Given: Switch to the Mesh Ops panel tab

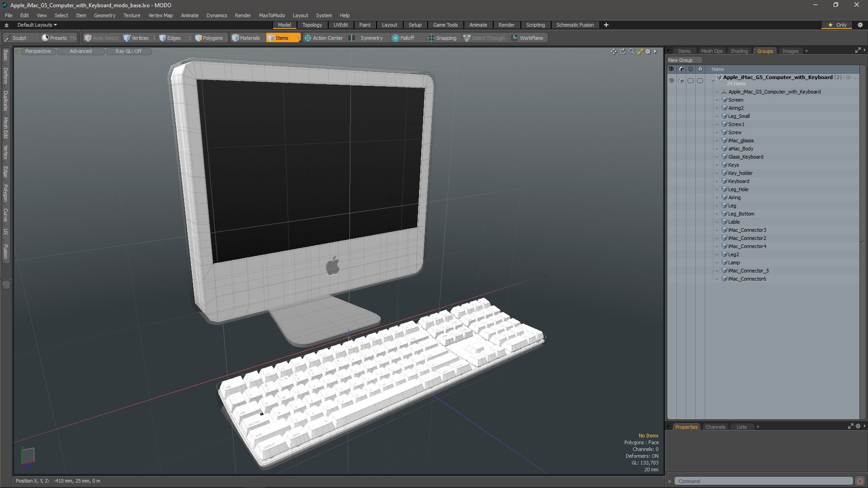Looking at the screenshot, I should pyautogui.click(x=712, y=51).
